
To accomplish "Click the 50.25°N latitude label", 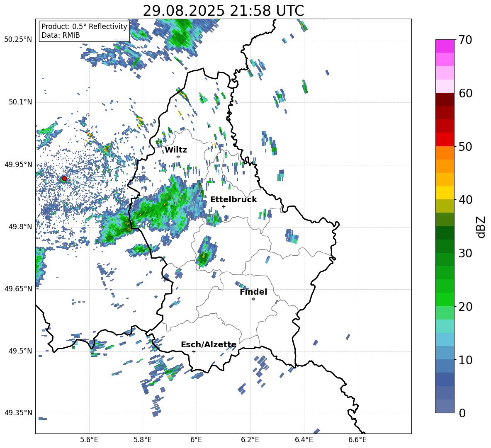I will point(18,40).
